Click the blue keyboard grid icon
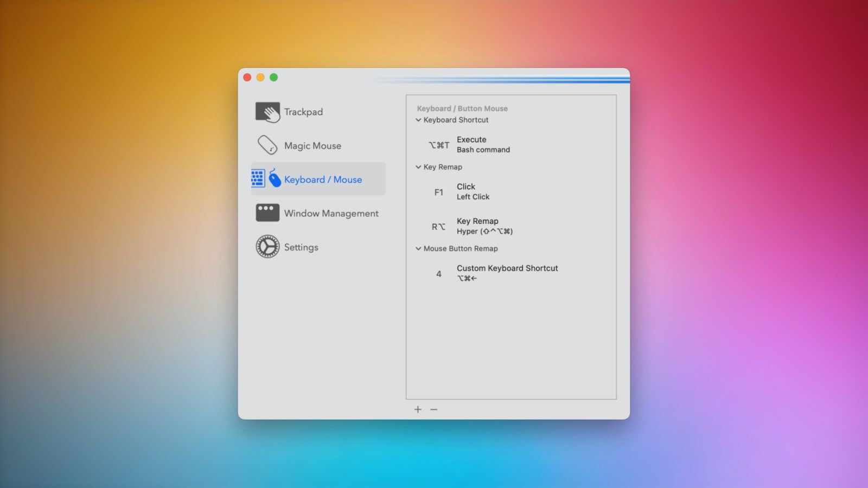 (258, 178)
